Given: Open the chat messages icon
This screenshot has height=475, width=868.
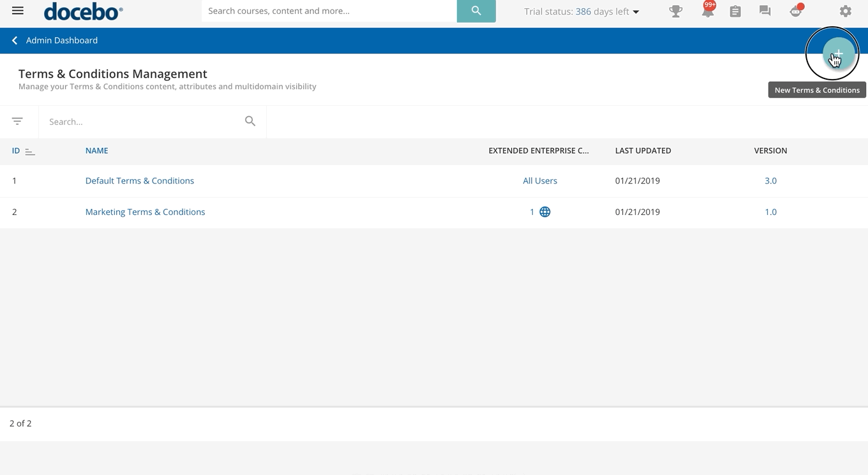Looking at the screenshot, I should pos(765,11).
